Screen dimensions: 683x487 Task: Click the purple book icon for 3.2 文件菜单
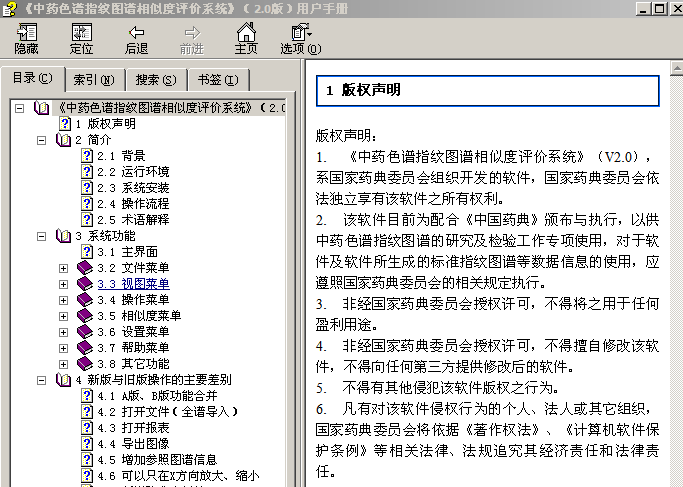(85, 267)
